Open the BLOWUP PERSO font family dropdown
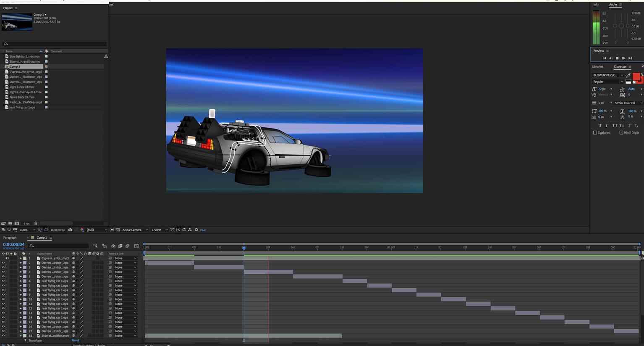Viewport: 644px width, 346px height. [x=608, y=75]
